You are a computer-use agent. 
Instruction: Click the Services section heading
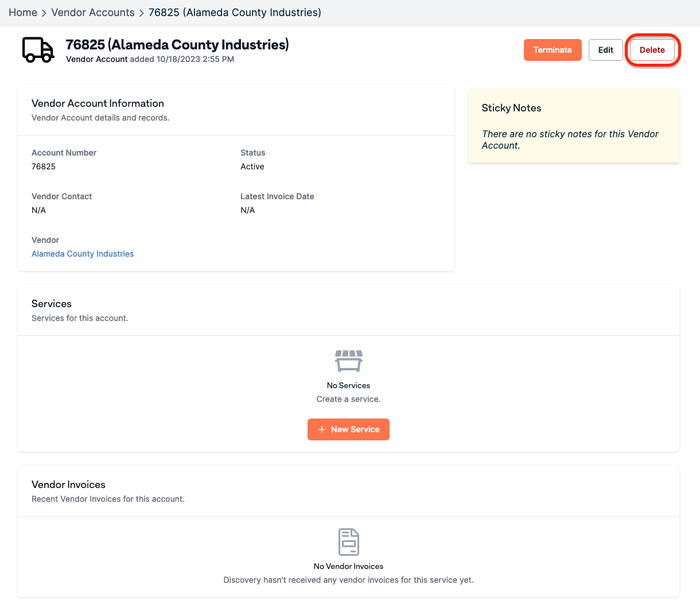pos(52,304)
